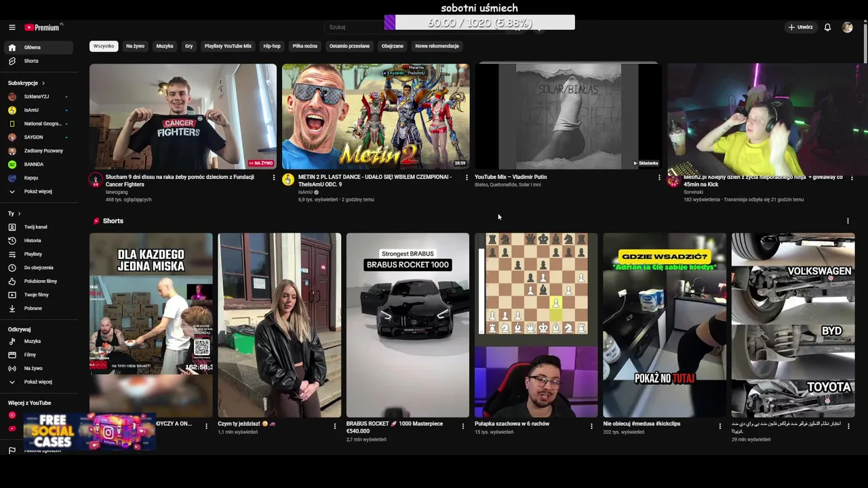Viewport: 868px width, 488px height.
Task: Expand Pokaż więcej under Odkrywaj
Action: pos(37,382)
